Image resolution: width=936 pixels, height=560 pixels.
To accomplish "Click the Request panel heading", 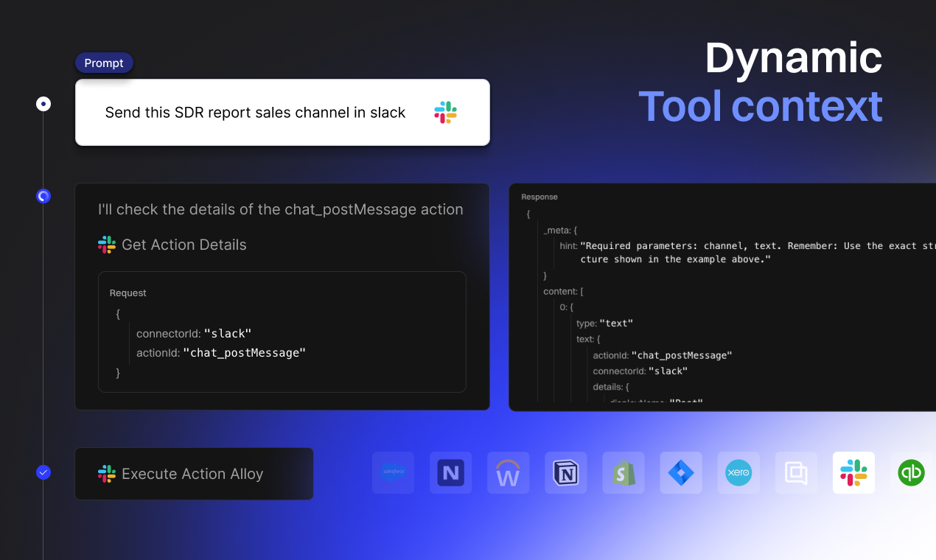I will click(x=128, y=293).
